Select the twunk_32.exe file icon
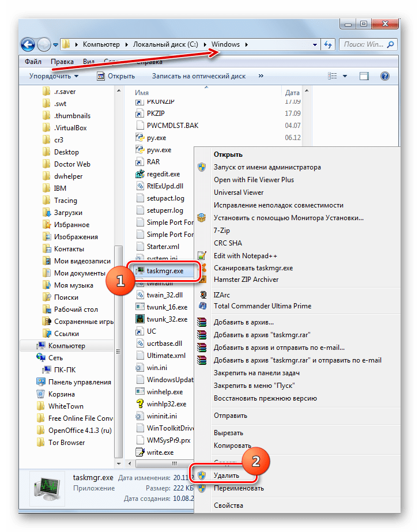419x532 pixels. pyautogui.click(x=140, y=319)
